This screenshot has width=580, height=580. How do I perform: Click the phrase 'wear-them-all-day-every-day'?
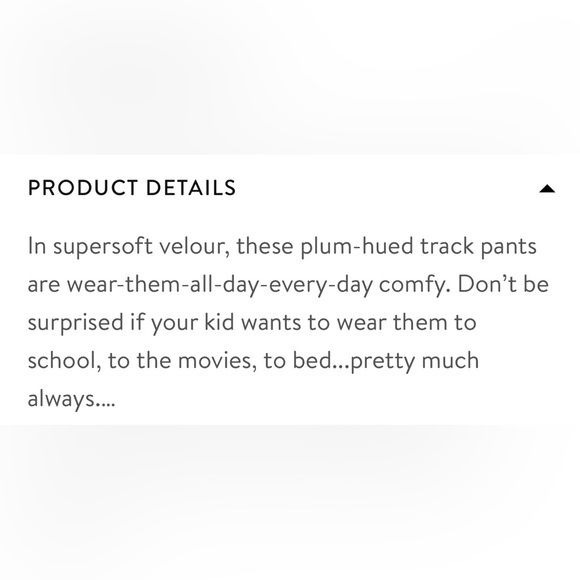coord(220,285)
